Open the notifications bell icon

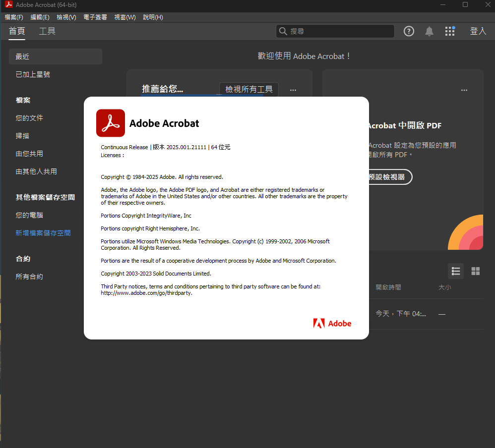point(429,31)
